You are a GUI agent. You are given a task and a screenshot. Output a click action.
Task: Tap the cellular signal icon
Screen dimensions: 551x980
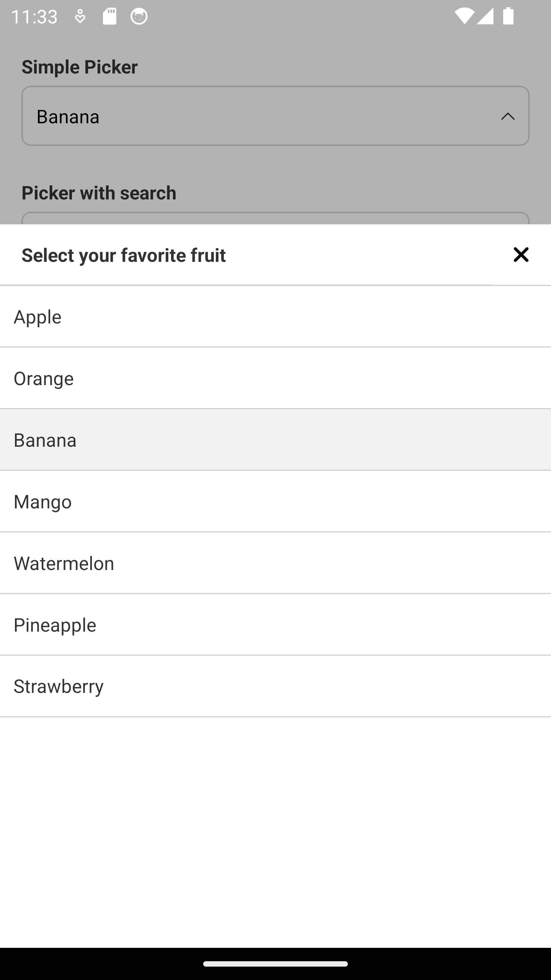click(485, 16)
